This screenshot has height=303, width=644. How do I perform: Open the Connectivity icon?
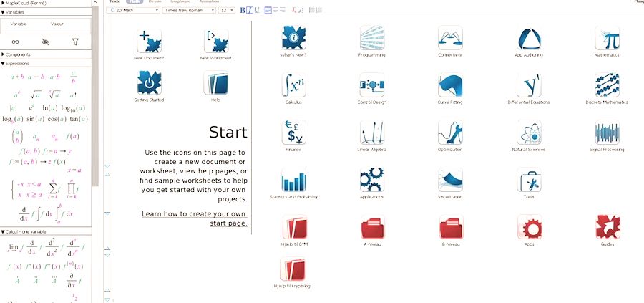click(x=450, y=38)
